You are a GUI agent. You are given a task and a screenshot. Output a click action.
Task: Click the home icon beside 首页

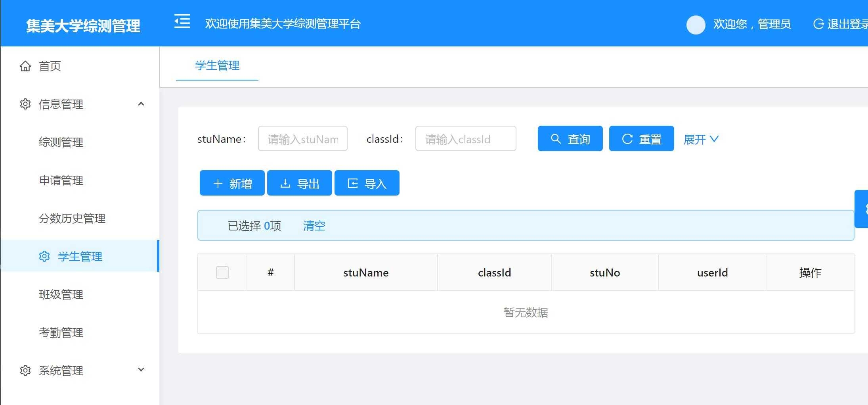(25, 66)
